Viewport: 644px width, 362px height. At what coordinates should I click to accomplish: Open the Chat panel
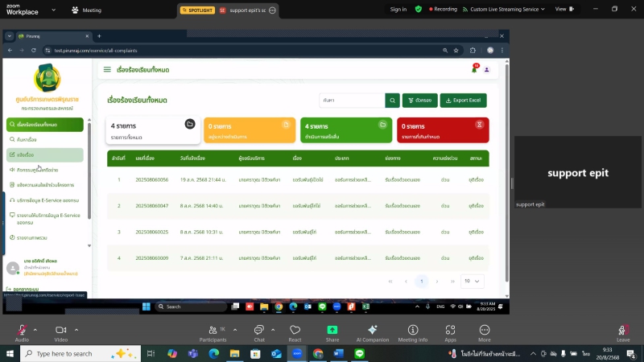coord(259,333)
